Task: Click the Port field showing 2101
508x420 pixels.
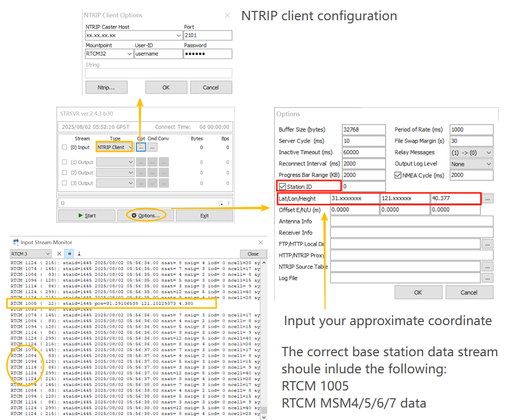Action: click(208, 35)
